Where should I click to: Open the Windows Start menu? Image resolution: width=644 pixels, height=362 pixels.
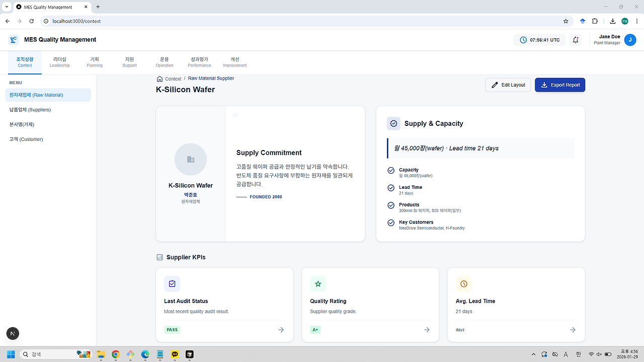[11, 354]
